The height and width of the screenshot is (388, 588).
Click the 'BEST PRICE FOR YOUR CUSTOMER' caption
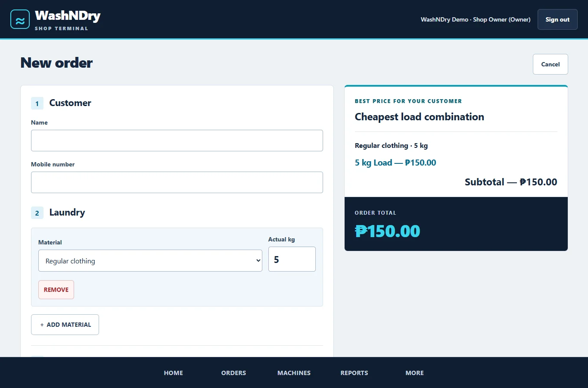point(408,101)
